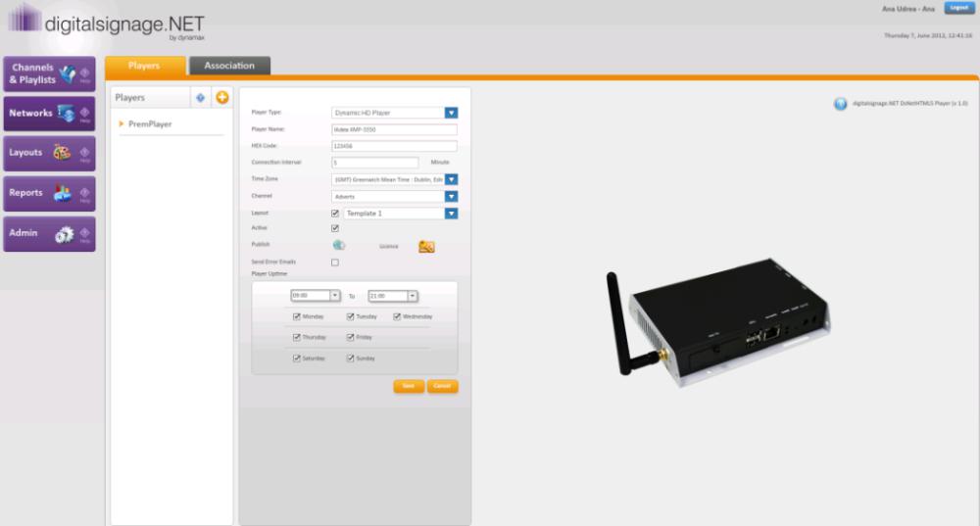Screen dimensions: 980x526
Task: Click the DotNetHTML5 Player download icon
Action: point(841,104)
